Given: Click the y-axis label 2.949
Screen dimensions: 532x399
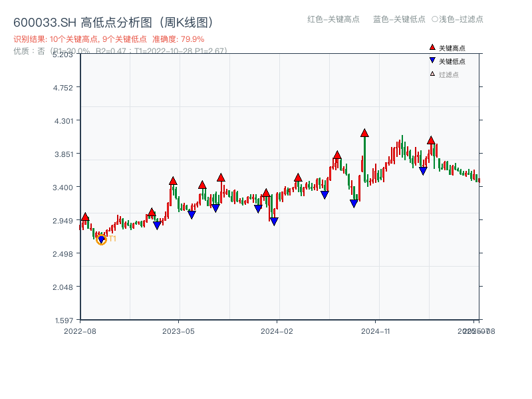Looking at the screenshot, I should pyautogui.click(x=63, y=221).
